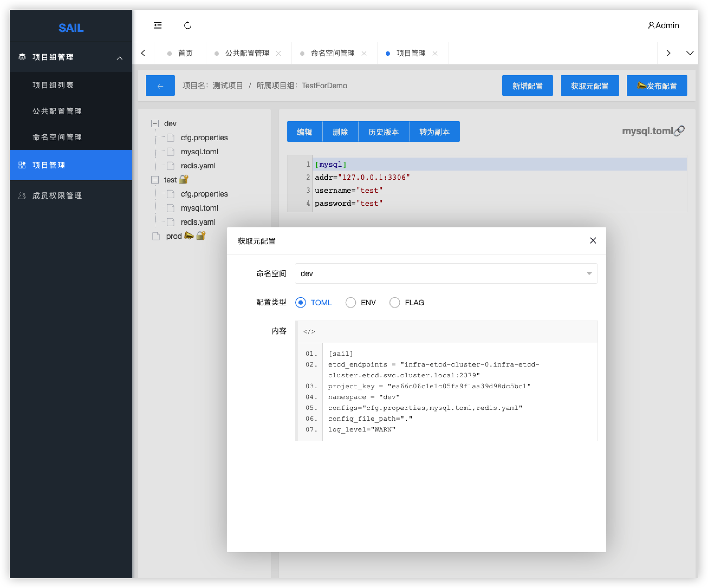708x588 pixels.
Task: Collapse the 项目组管理 sidebar menu
Action: point(119,58)
